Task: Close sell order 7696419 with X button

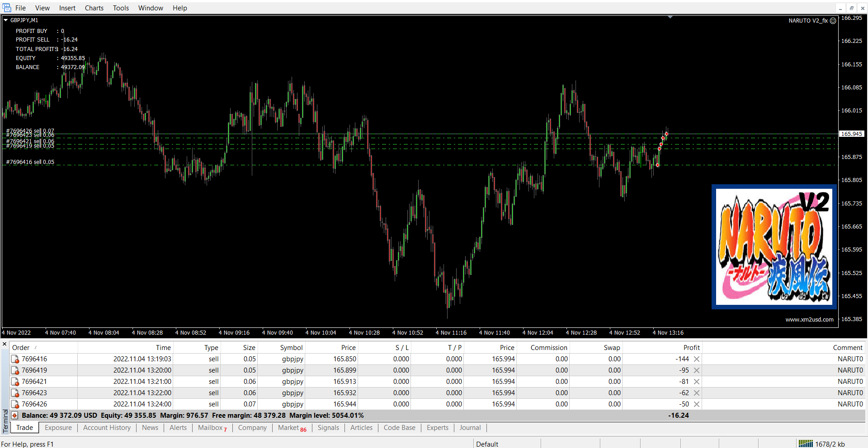Action: point(697,370)
